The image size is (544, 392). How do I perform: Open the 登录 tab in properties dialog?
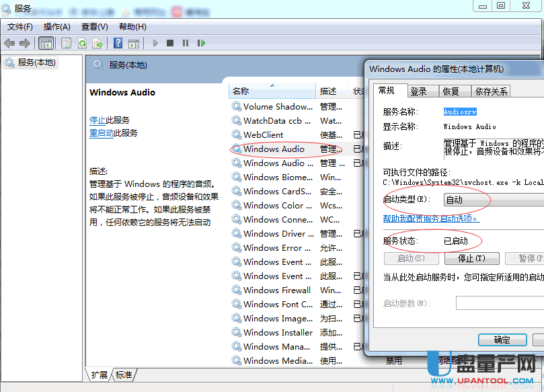point(423,91)
